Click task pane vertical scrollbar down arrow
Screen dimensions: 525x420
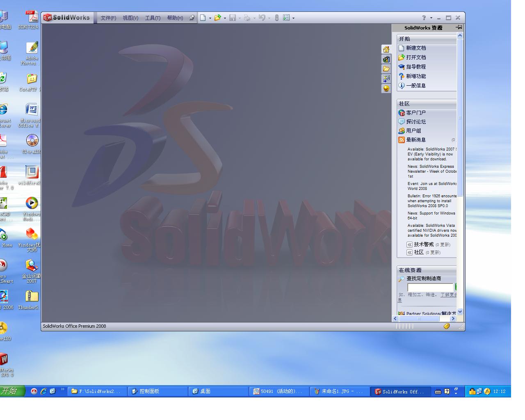click(x=460, y=312)
